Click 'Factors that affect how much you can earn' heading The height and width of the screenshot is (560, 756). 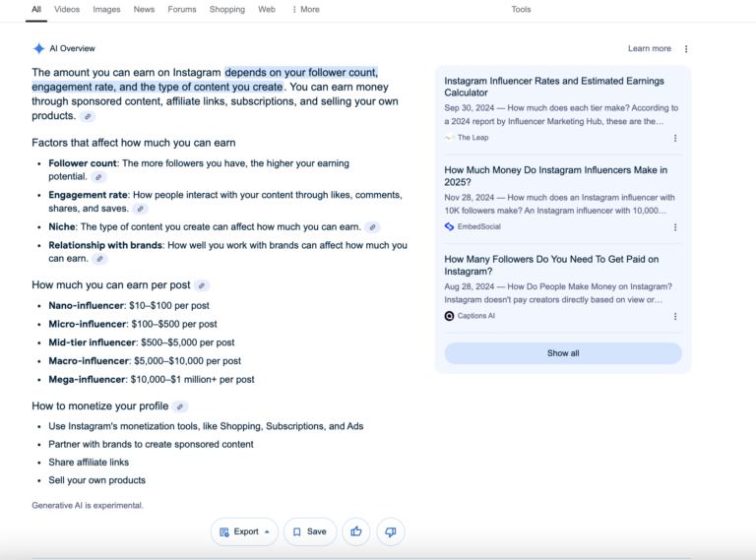pyautogui.click(x=134, y=143)
